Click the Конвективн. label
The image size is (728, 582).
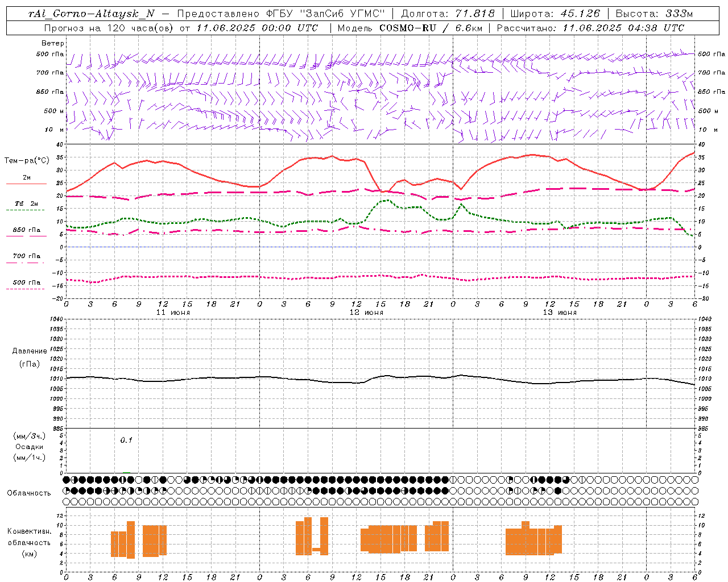[x=30, y=531]
